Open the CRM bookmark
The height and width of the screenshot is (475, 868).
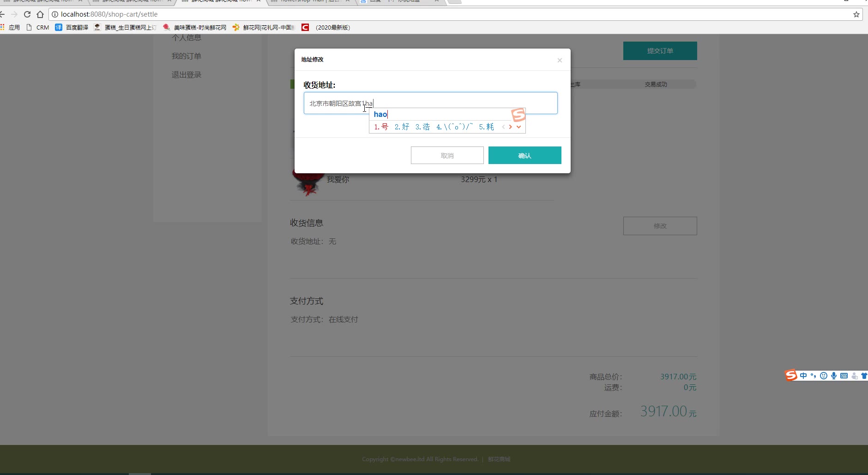(x=38, y=27)
